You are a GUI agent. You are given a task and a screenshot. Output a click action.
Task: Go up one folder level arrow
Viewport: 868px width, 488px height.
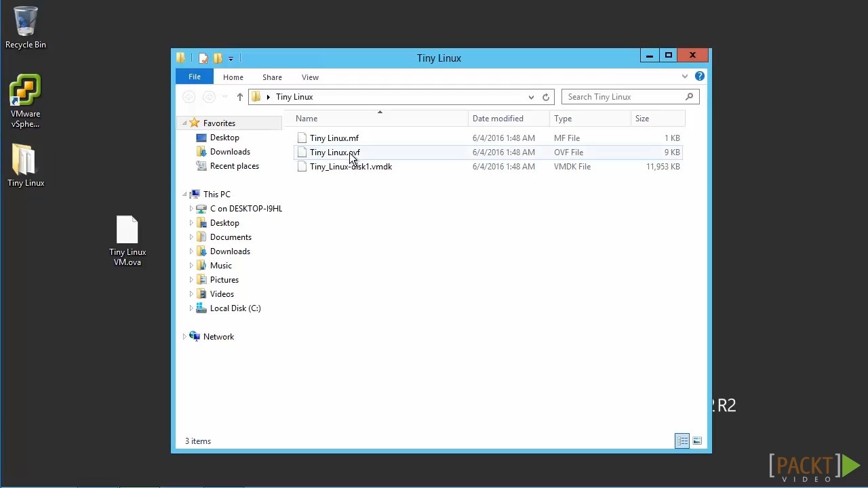tap(239, 97)
